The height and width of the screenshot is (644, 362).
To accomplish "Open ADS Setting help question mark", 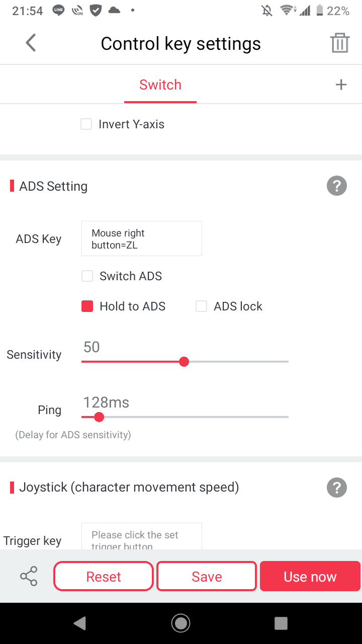I will click(x=337, y=186).
